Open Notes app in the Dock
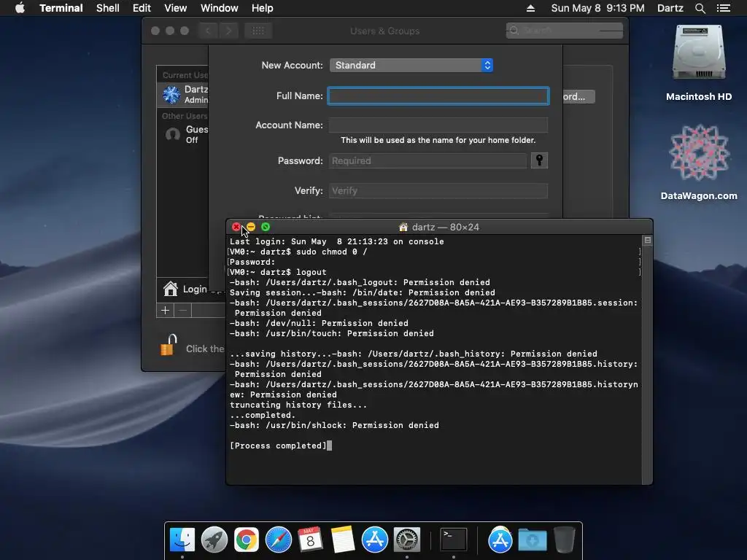Image resolution: width=747 pixels, height=560 pixels. [x=343, y=540]
